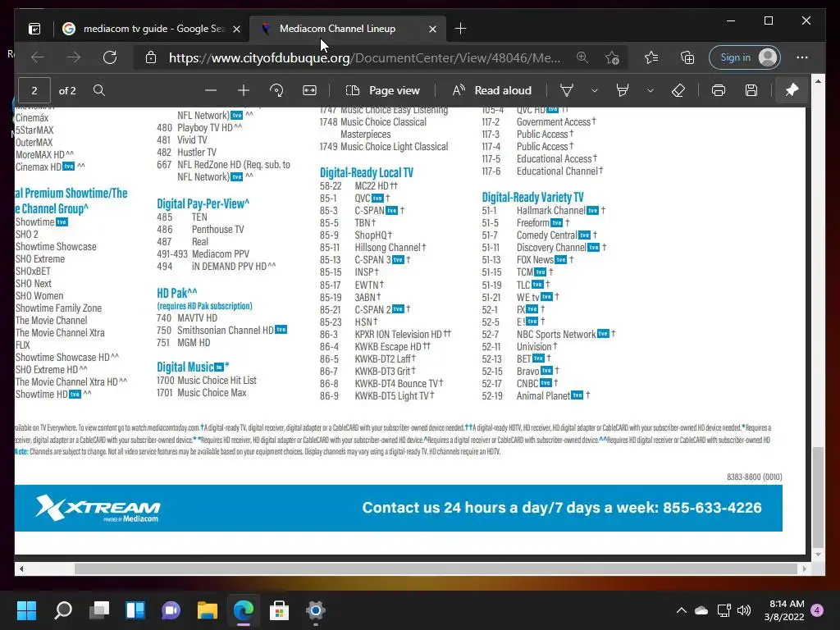Open the notification center badge
Image resolution: width=840 pixels, height=630 pixels.
(818, 610)
